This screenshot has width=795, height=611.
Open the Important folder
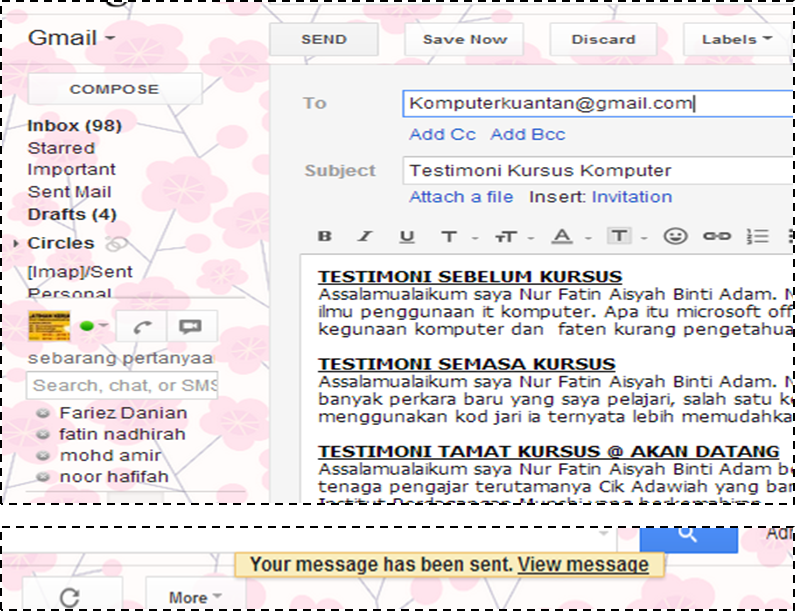coord(71,170)
